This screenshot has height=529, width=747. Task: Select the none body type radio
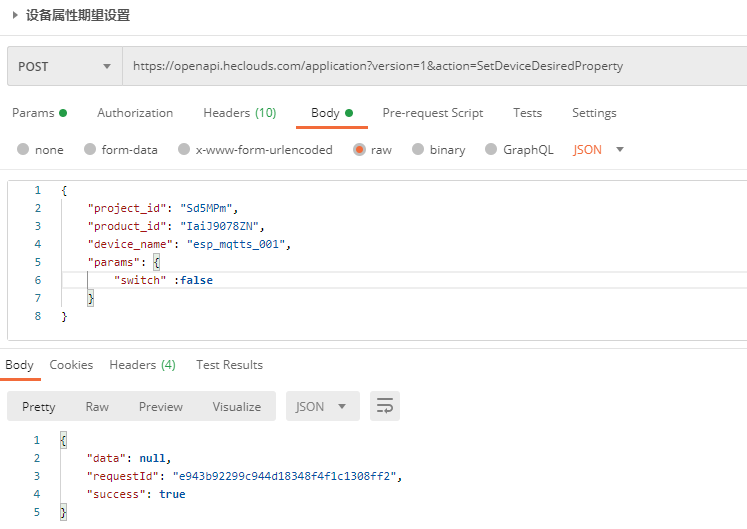23,150
